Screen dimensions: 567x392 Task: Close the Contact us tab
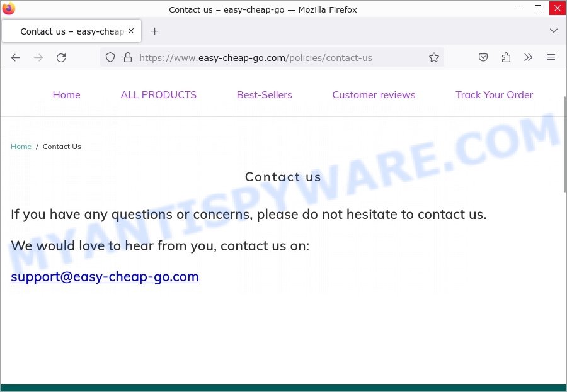click(131, 31)
